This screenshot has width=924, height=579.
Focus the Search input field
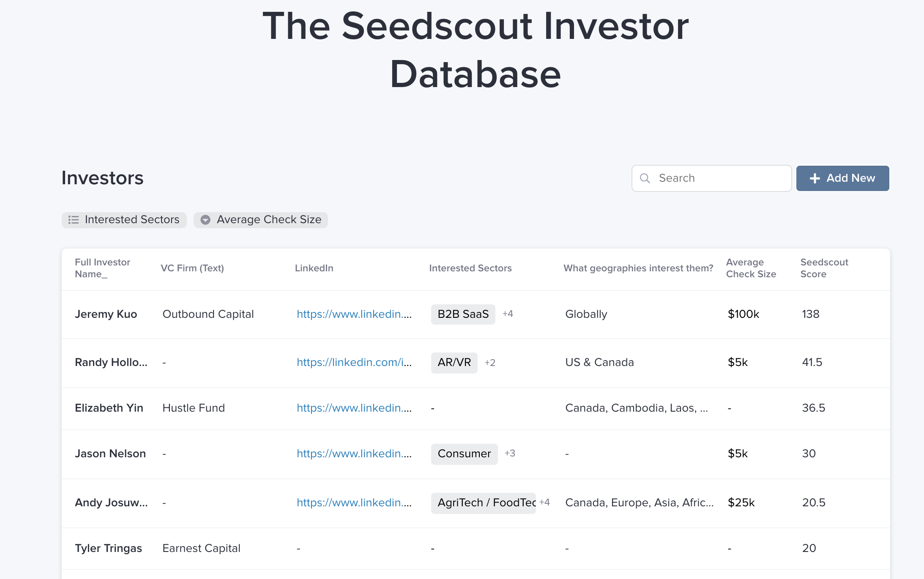711,178
